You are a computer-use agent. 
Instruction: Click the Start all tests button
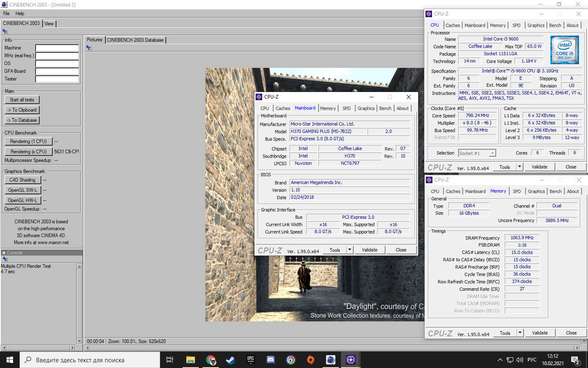(22, 100)
